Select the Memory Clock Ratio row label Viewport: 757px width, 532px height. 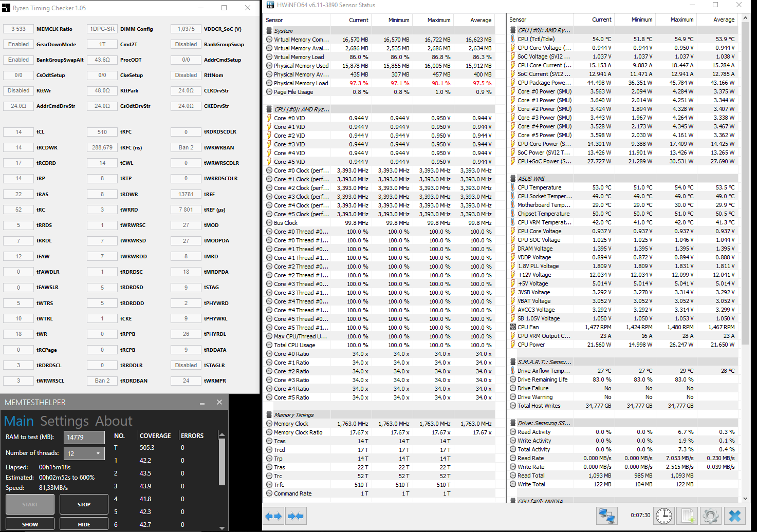coord(298,432)
